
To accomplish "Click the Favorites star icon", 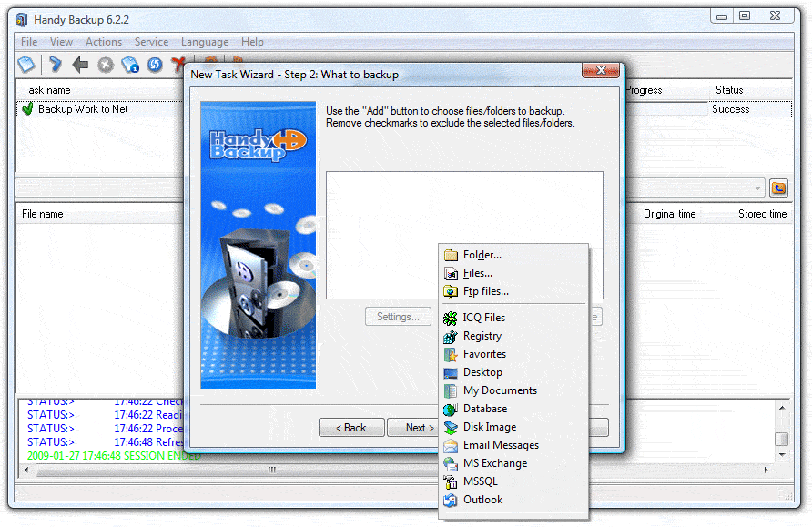I will [x=451, y=354].
